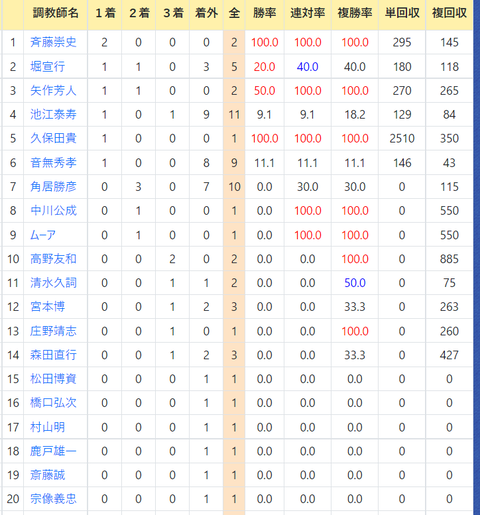Open trainer link 宮本博
Viewport: 480px width, 515px height.
[47, 307]
